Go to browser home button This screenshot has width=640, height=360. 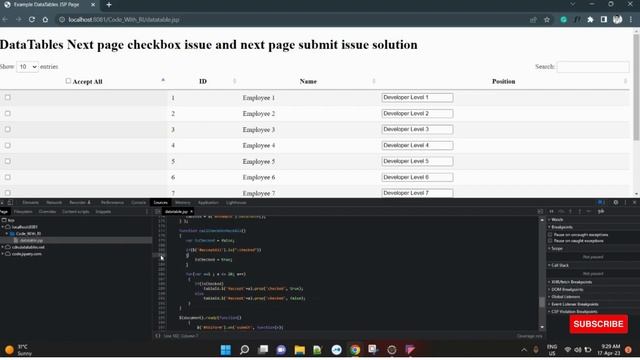pos(45,19)
